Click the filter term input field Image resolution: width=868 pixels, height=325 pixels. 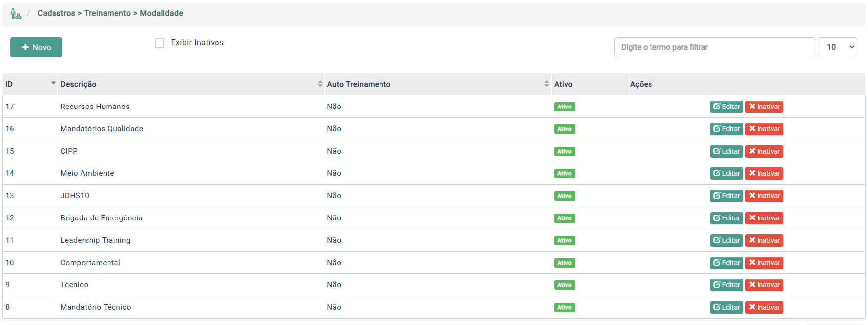714,47
